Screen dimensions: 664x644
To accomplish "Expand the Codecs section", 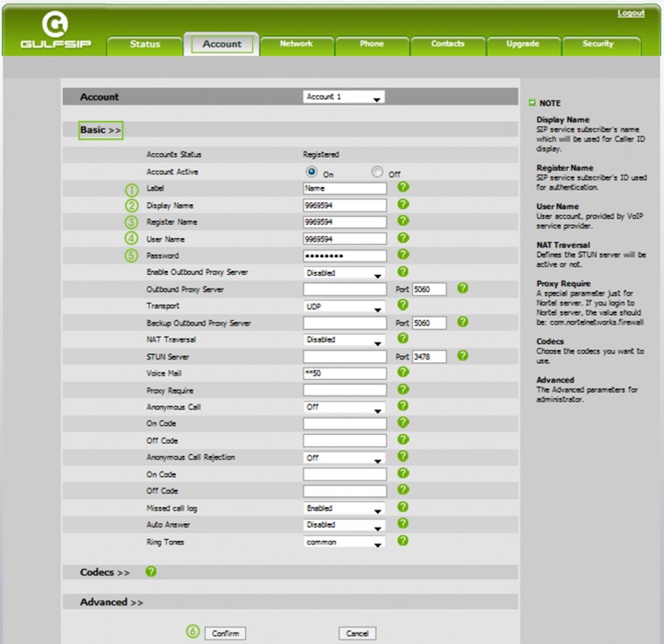I will [105, 572].
